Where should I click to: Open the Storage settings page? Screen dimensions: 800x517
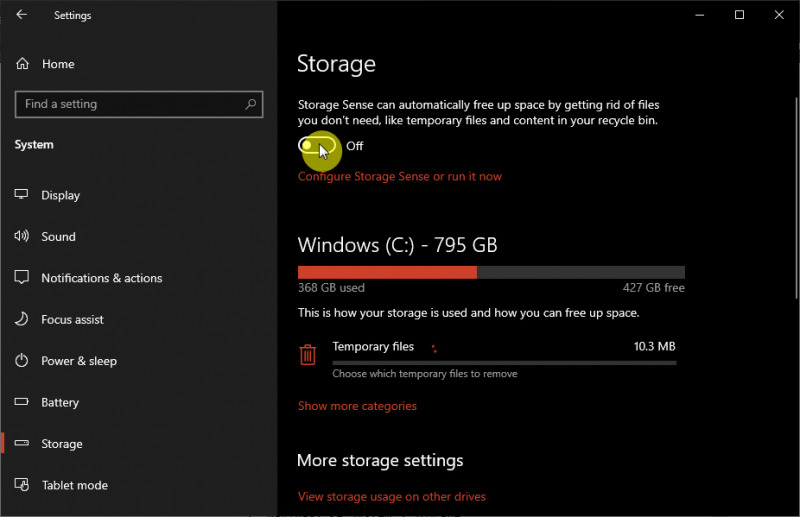tap(62, 444)
